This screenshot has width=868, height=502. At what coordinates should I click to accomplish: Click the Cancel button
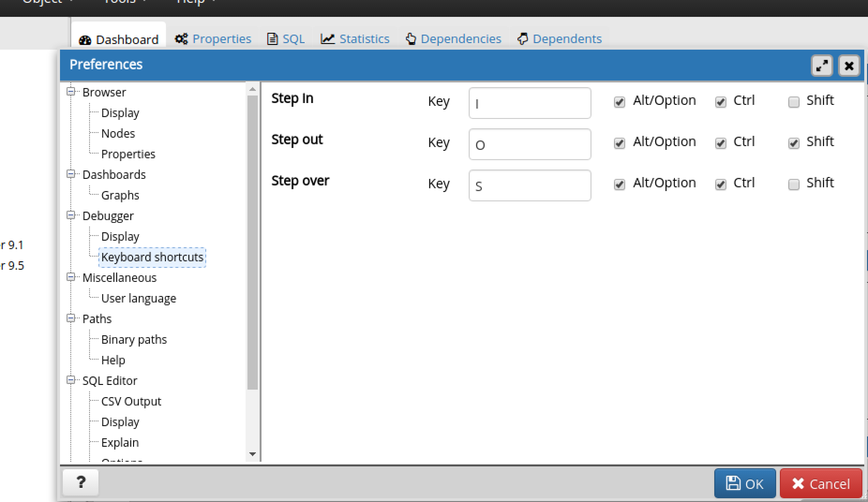(x=821, y=483)
